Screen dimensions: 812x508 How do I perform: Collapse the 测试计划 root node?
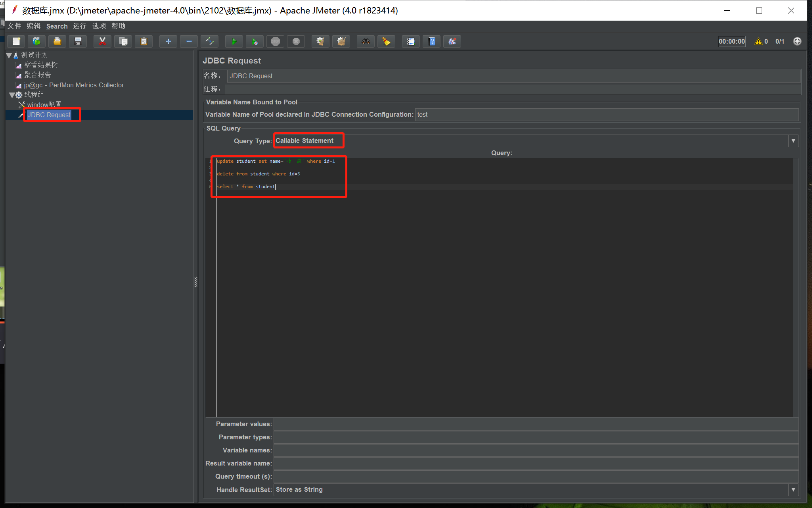coord(9,55)
